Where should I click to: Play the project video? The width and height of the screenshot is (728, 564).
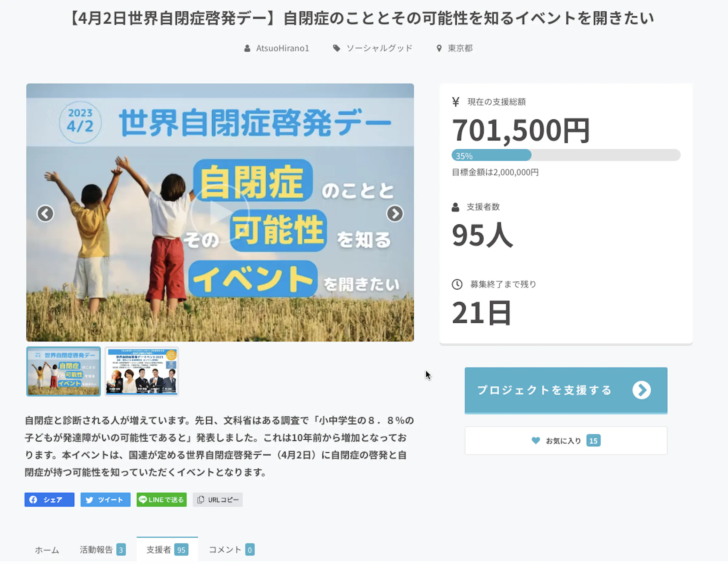click(220, 213)
